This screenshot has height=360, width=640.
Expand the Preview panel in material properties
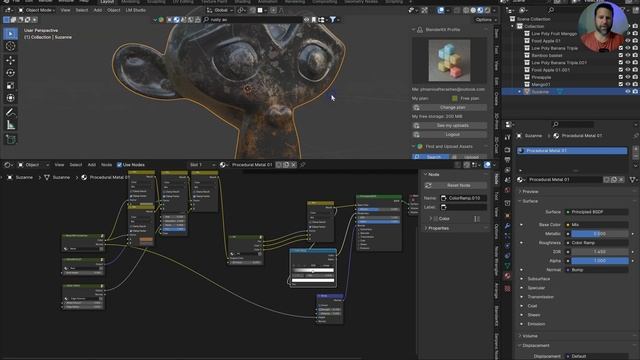tap(530, 191)
